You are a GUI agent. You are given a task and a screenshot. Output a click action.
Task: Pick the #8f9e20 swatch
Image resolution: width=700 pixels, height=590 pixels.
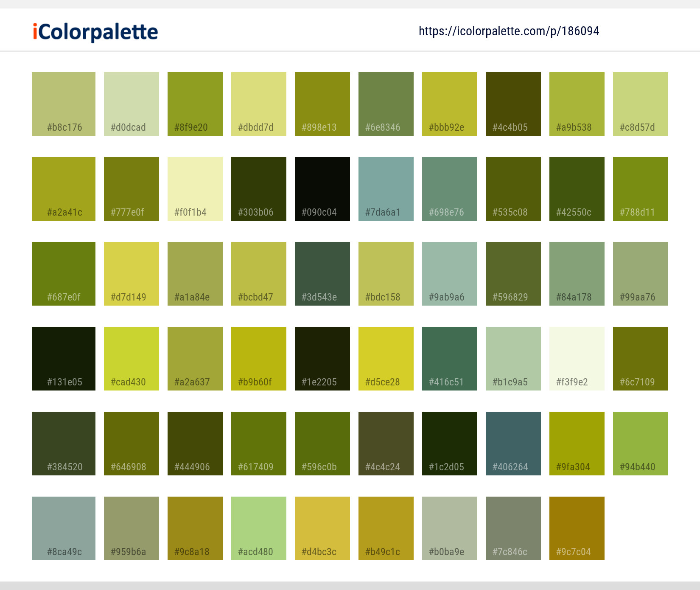click(x=195, y=104)
